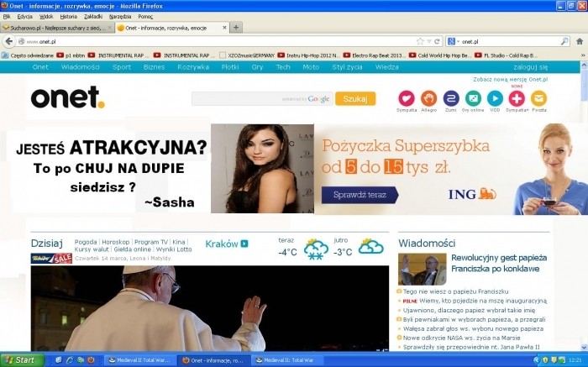
Task: Open the Poczta mail icon
Action: (x=538, y=98)
